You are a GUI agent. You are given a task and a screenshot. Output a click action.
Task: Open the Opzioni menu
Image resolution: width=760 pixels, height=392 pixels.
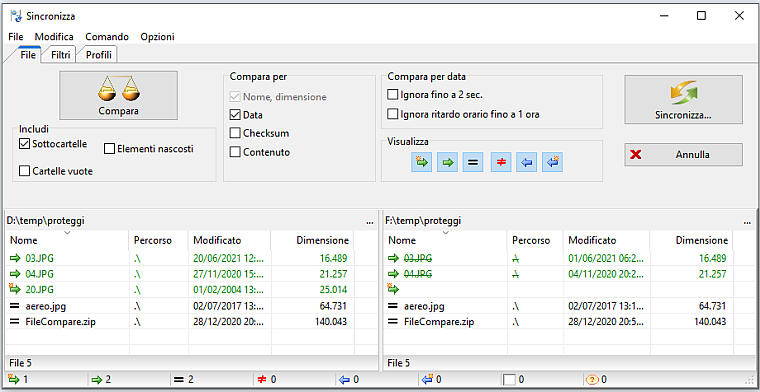[158, 37]
